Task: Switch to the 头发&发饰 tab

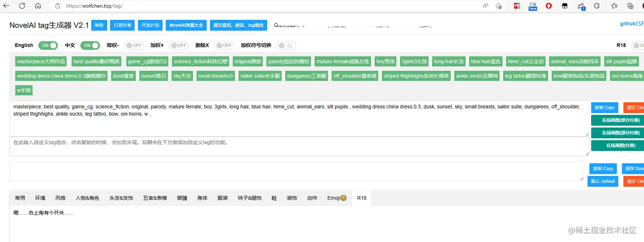Action: click(x=121, y=198)
